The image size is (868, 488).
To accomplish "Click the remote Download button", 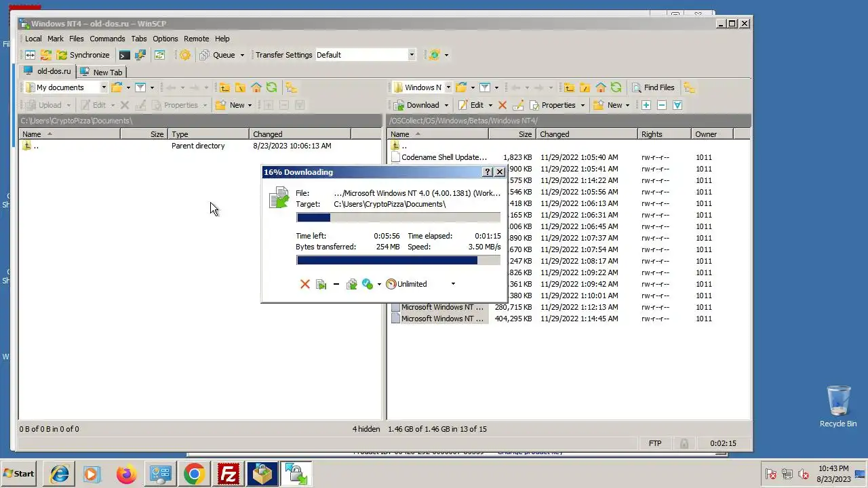I will 416,105.
